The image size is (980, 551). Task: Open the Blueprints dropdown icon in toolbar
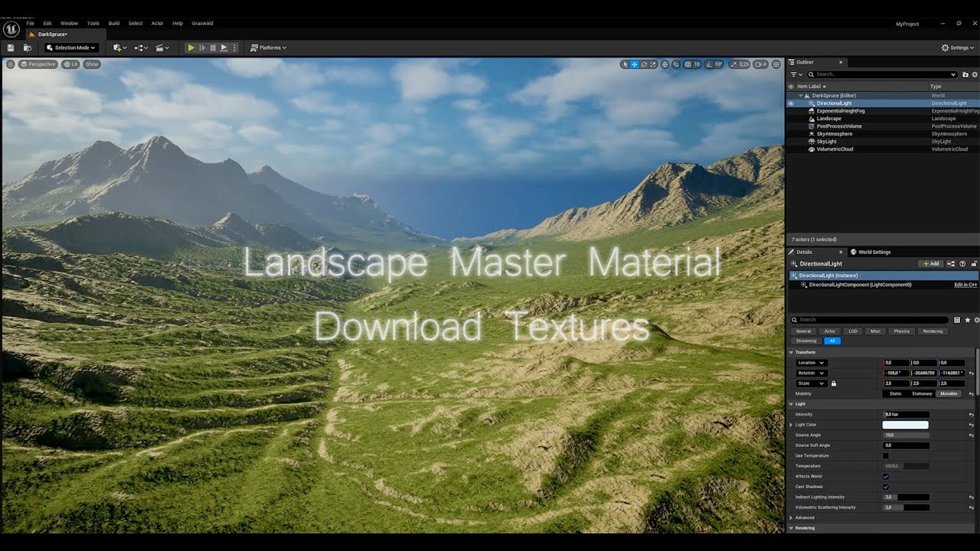pos(141,47)
